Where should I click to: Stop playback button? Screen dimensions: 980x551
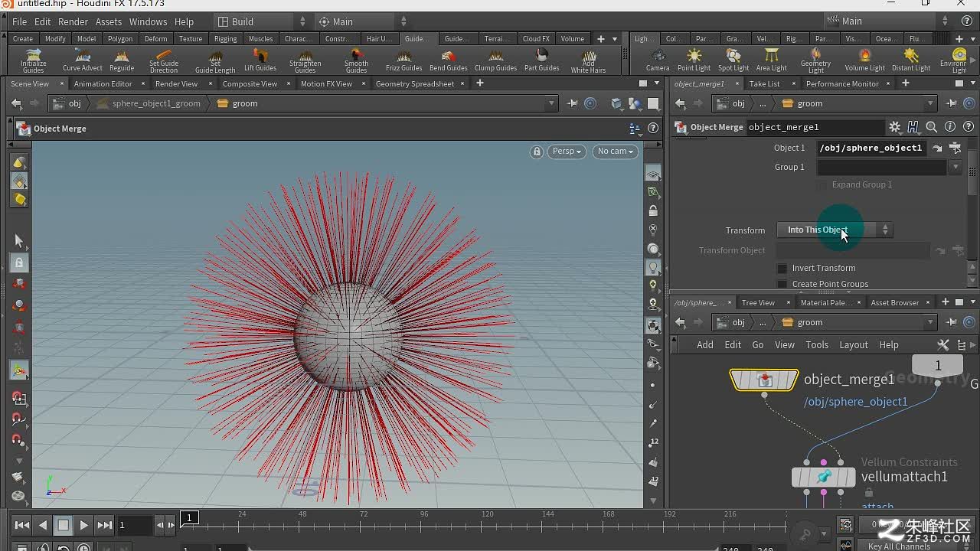coord(64,525)
